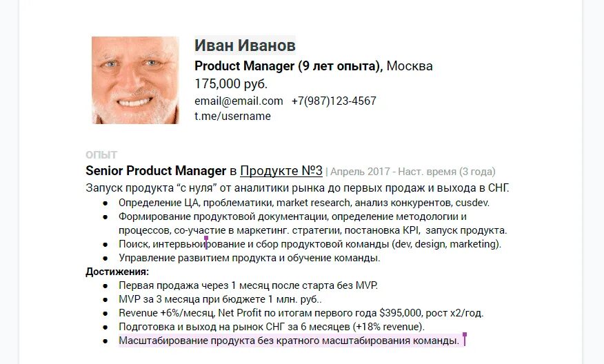Image resolution: width=604 pixels, height=364 pixels.
Task: Click the profile photo in the resume
Action: click(x=135, y=80)
